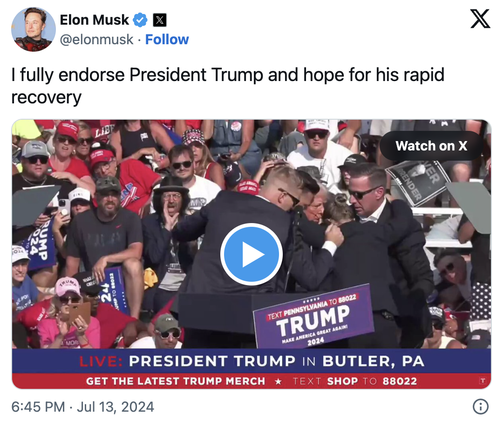Open the tweet info circle icon
The height and width of the screenshot is (421, 504).
pyautogui.click(x=481, y=407)
